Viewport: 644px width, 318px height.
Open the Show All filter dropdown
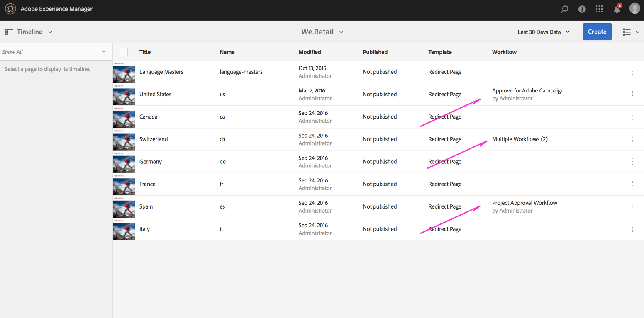tap(56, 52)
